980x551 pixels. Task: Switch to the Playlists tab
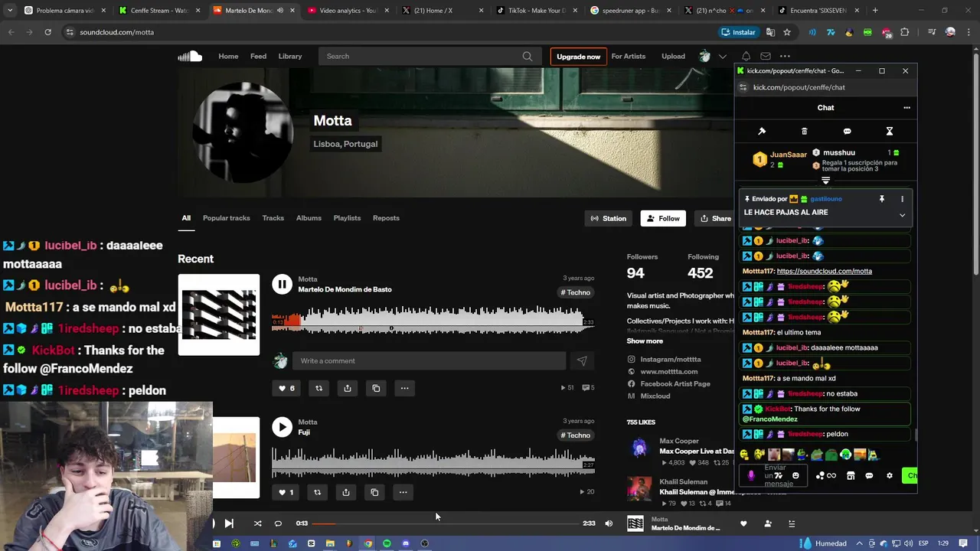pos(347,218)
